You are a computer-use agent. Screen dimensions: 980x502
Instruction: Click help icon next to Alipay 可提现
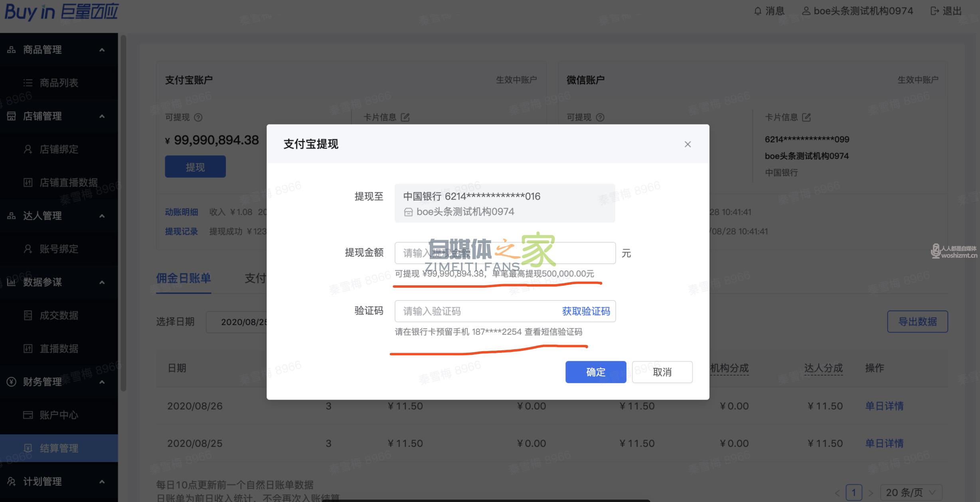[x=198, y=117]
